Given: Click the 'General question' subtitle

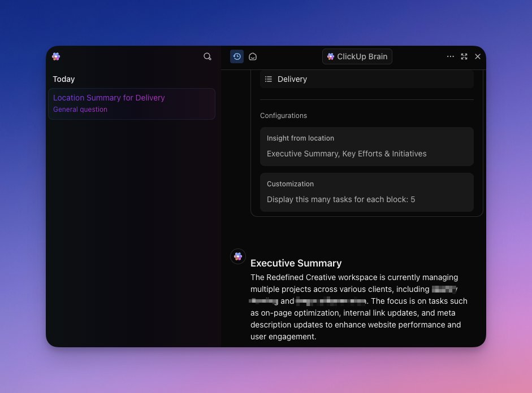Looking at the screenshot, I should [80, 110].
